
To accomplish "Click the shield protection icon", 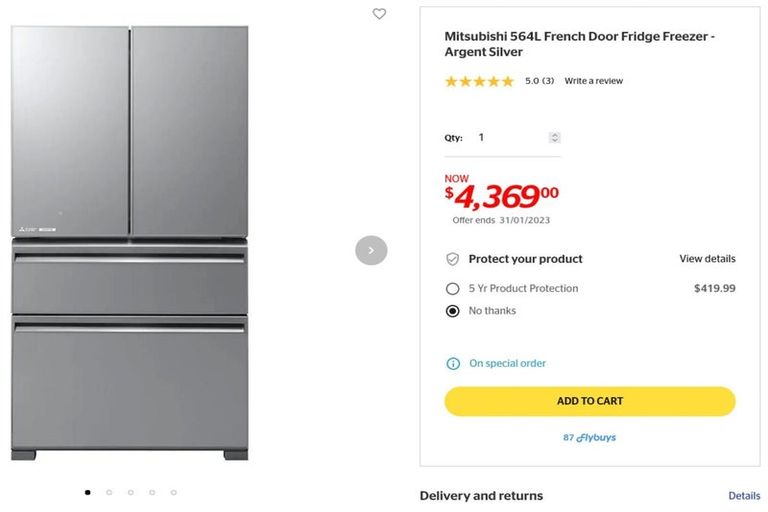I will 453,259.
